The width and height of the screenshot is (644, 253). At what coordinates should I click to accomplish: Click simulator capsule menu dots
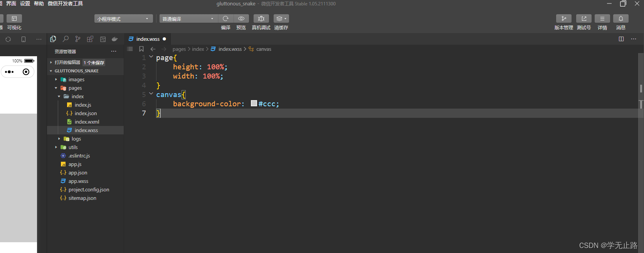tap(10, 72)
